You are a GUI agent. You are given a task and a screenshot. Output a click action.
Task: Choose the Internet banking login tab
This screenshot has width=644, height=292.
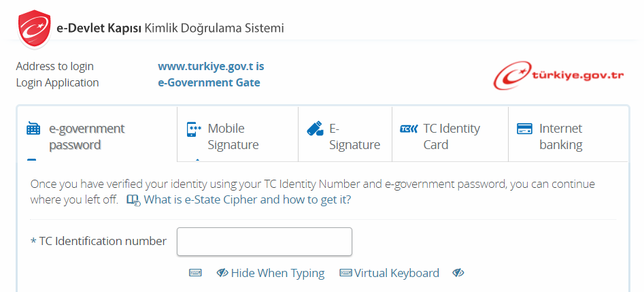tap(560, 136)
